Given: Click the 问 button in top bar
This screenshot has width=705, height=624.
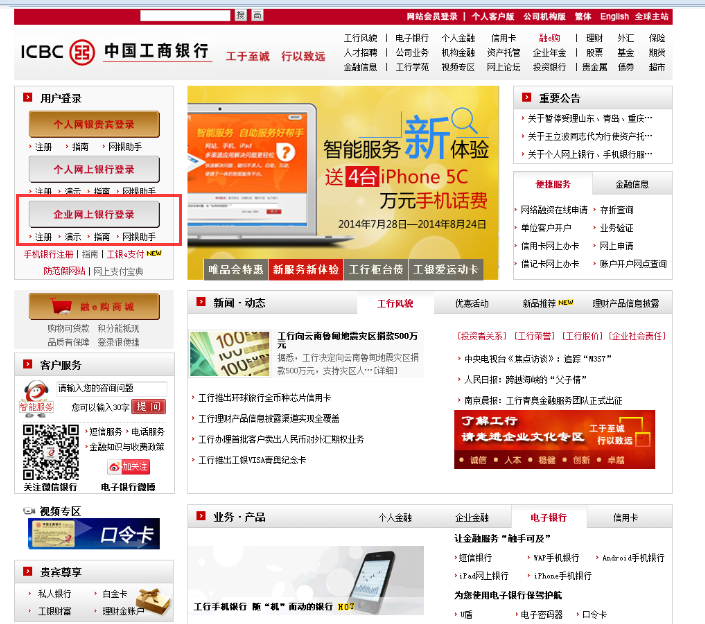Looking at the screenshot, I should point(257,15).
